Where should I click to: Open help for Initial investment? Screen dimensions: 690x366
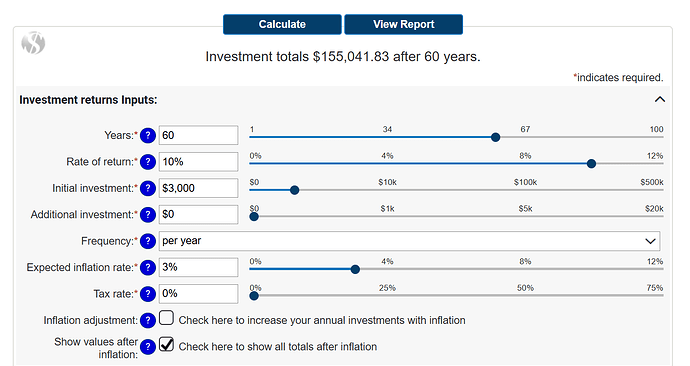pyautogui.click(x=148, y=188)
